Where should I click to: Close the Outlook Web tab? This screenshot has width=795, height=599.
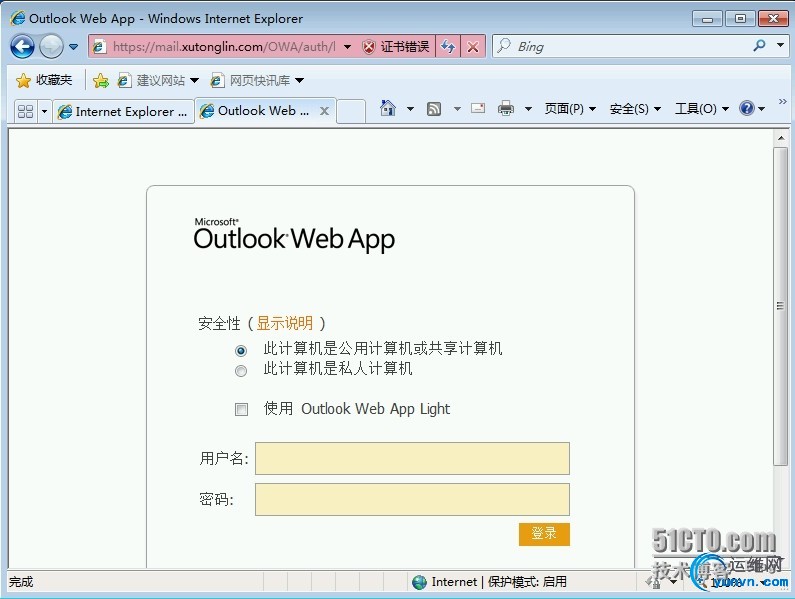point(324,111)
